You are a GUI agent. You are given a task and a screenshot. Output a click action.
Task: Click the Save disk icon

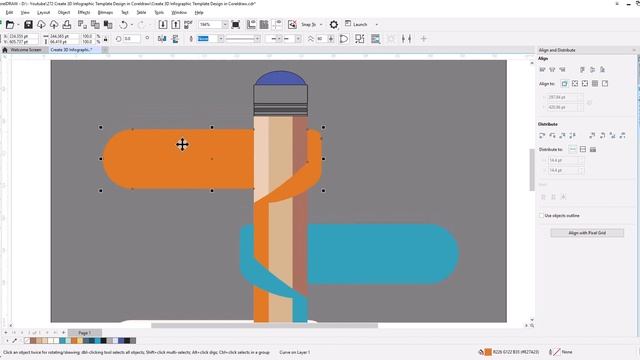coord(28,25)
